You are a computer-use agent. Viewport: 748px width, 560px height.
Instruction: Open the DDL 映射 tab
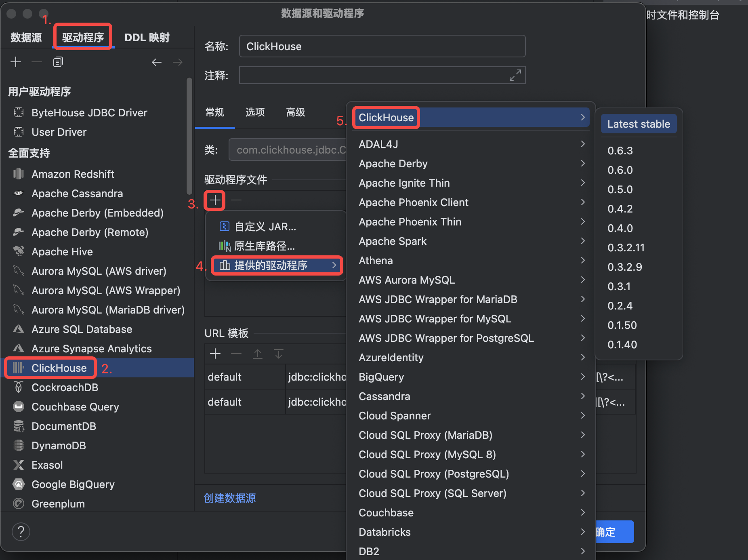click(147, 38)
